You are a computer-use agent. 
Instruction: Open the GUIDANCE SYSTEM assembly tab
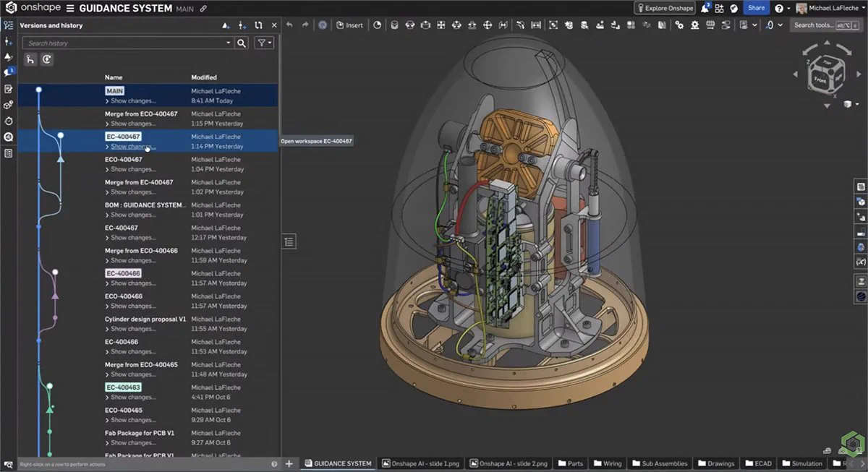[x=337, y=463]
